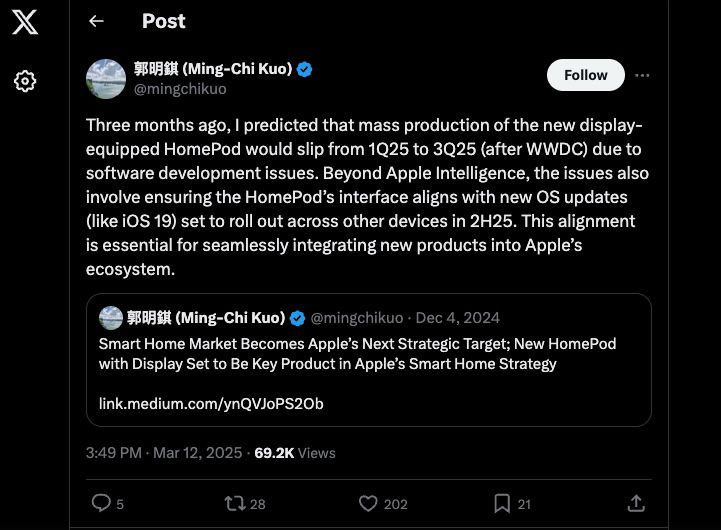The image size is (721, 530).
Task: Click the Post page heading
Action: [x=164, y=21]
